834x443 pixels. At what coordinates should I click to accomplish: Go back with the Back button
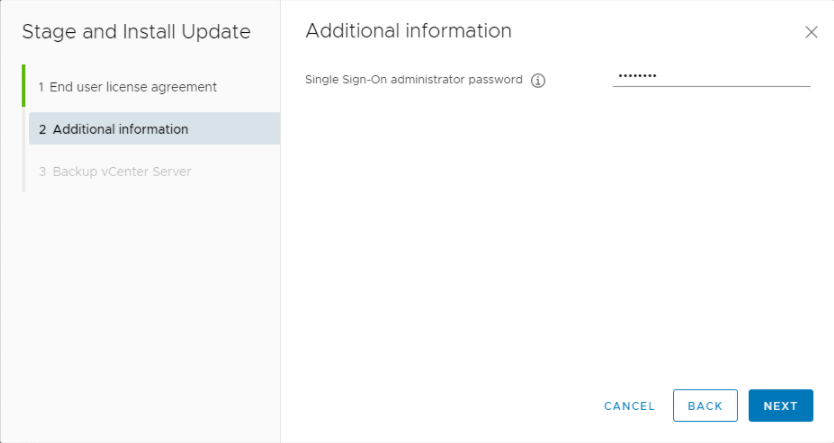pyautogui.click(x=705, y=406)
